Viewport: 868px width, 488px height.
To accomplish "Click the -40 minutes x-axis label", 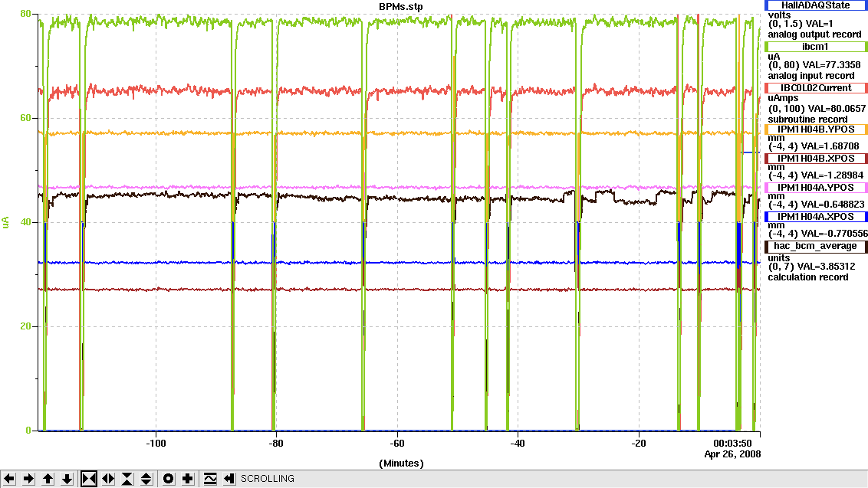I will (518, 443).
